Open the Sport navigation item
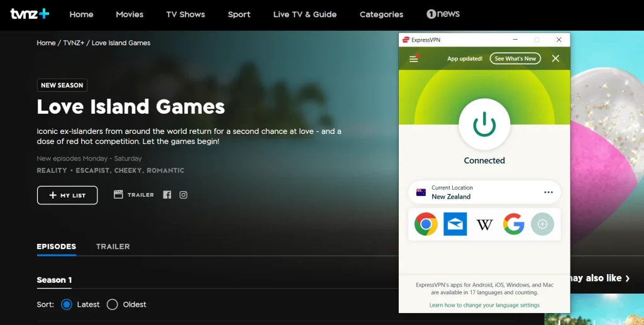Image resolution: width=644 pixels, height=325 pixels. pos(239,14)
